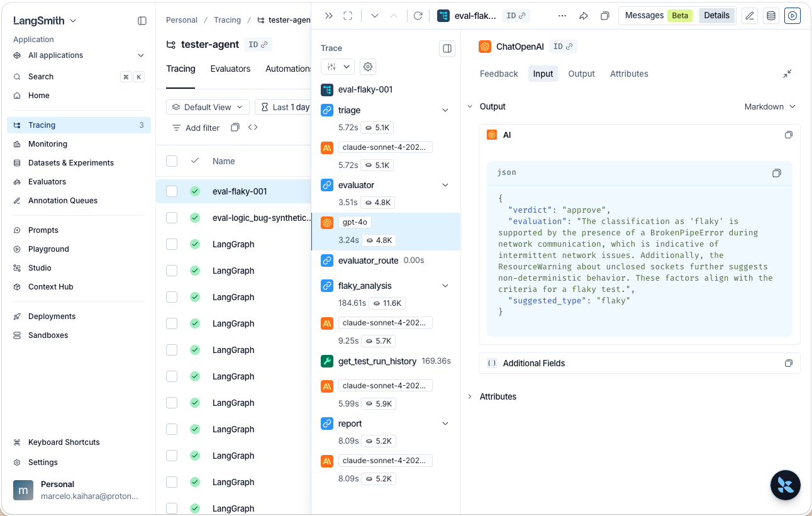812x516 pixels.
Task: Minimize the output panel with collapse arrows
Action: coord(787,74)
